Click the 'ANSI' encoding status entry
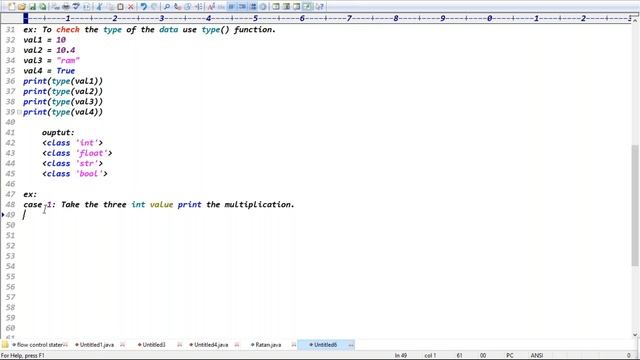The height and width of the screenshot is (360, 640). pyautogui.click(x=537, y=356)
